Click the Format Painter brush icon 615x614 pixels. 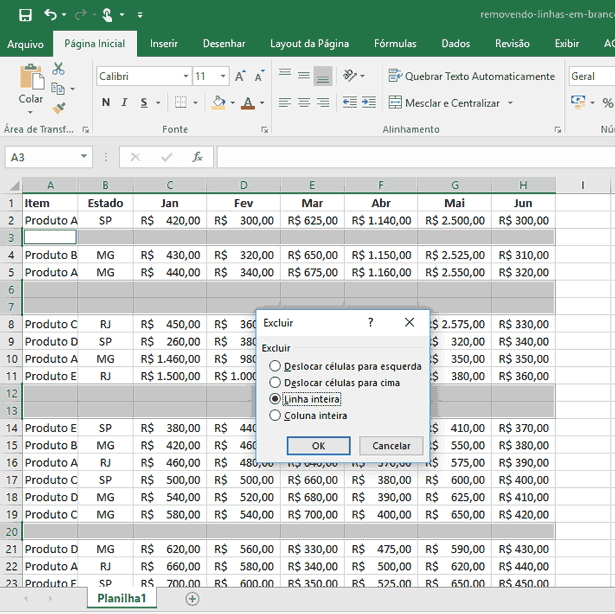[59, 108]
